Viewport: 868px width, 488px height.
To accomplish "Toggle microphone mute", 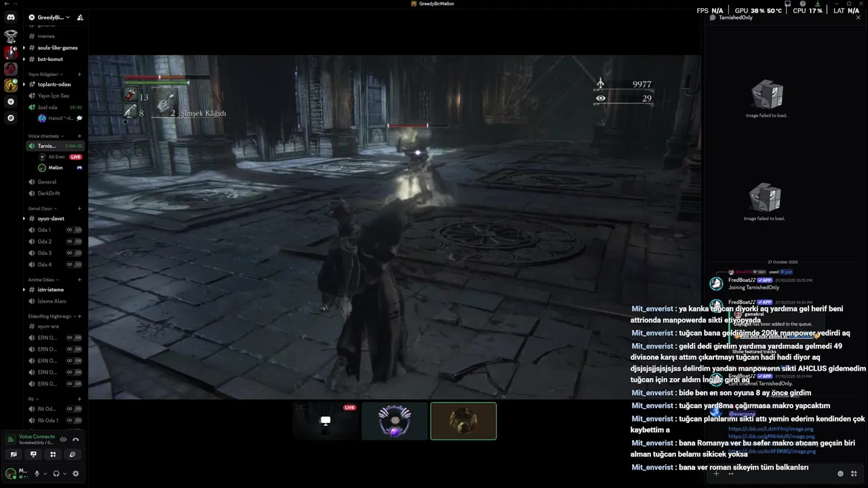I will 37,474.
